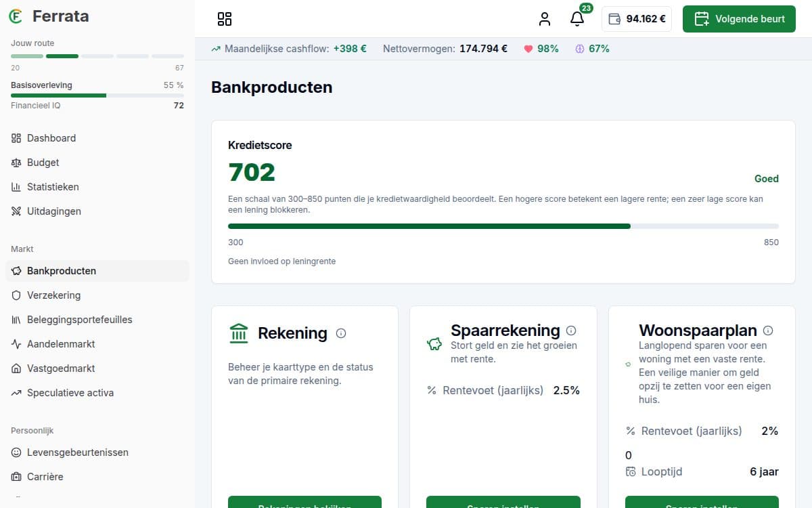Viewport: 812px width, 508px height.
Task: Click the info icon next to Spaarrekening
Action: [x=571, y=331]
